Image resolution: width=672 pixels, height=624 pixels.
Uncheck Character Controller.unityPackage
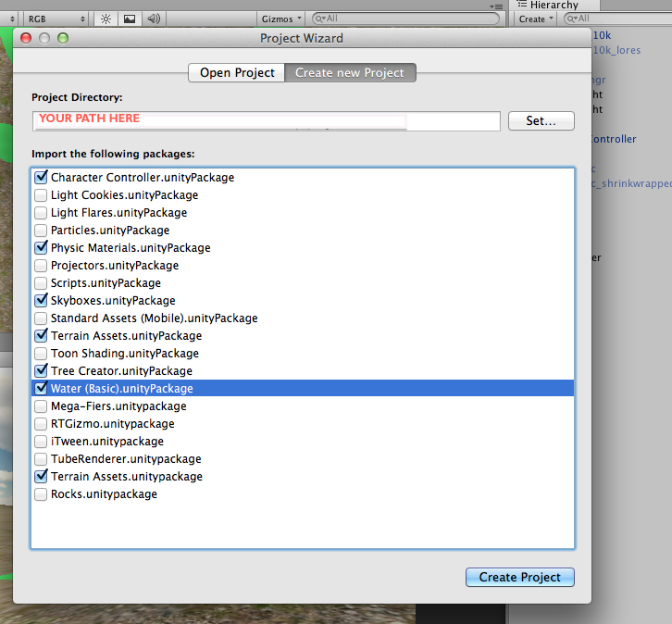[41, 177]
